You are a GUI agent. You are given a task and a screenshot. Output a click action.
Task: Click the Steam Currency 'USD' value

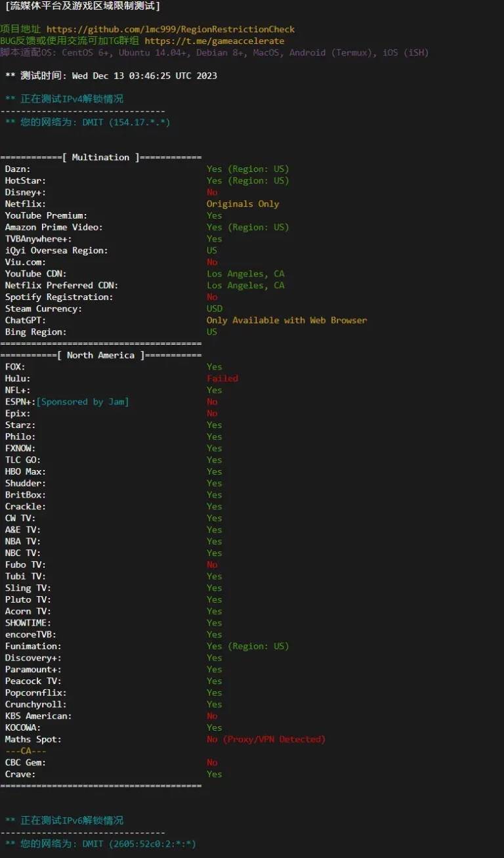click(215, 309)
